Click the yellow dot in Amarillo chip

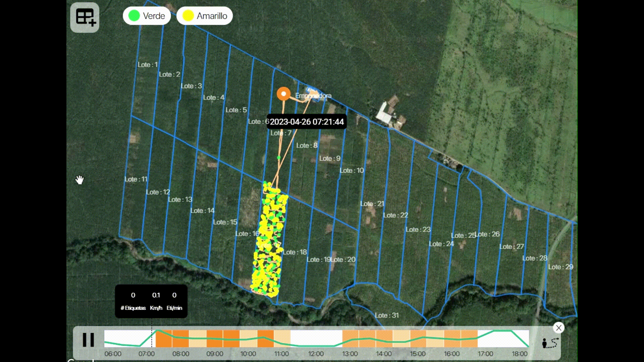click(x=188, y=16)
